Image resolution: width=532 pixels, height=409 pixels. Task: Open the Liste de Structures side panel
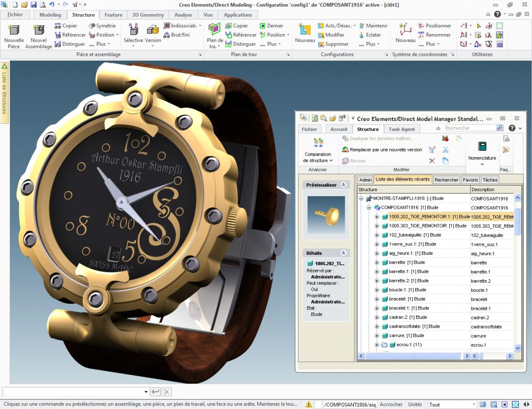[4, 92]
